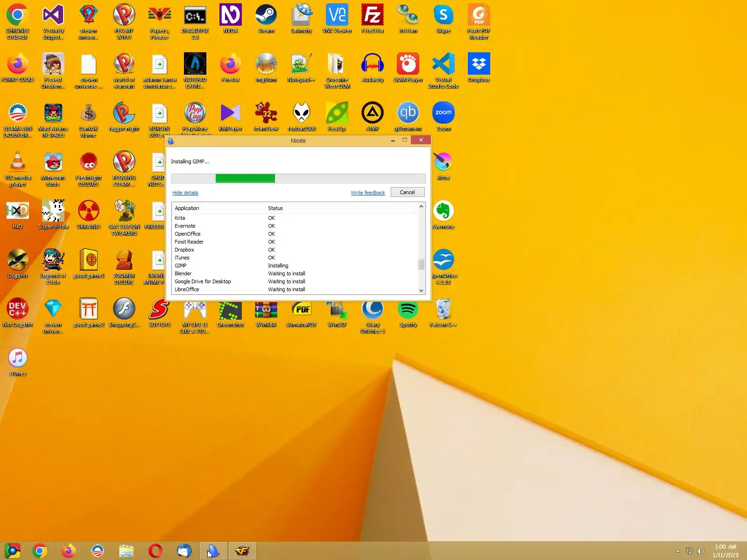Select the Trillian desktop shortcut
Image resolution: width=747 pixels, height=560 pixels.
408,19
